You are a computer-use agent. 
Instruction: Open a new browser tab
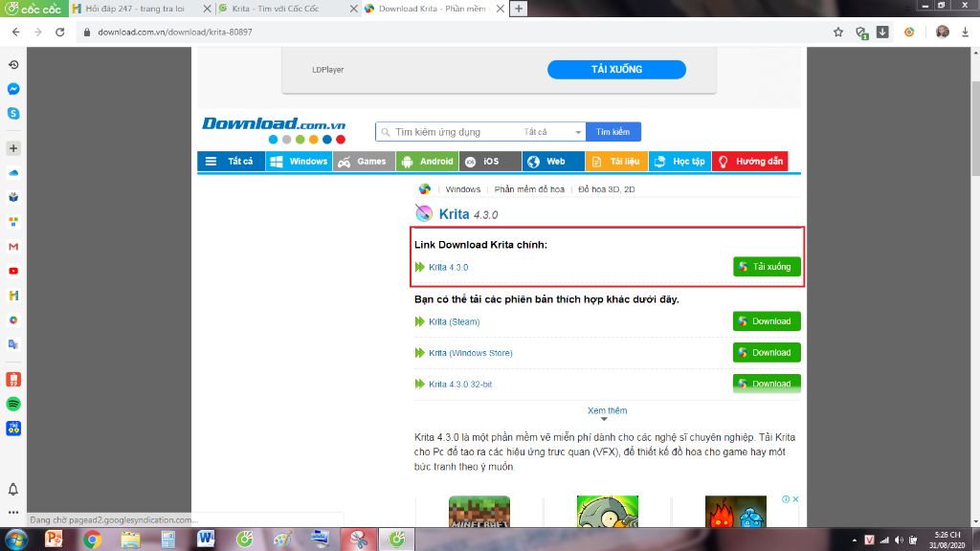point(519,9)
